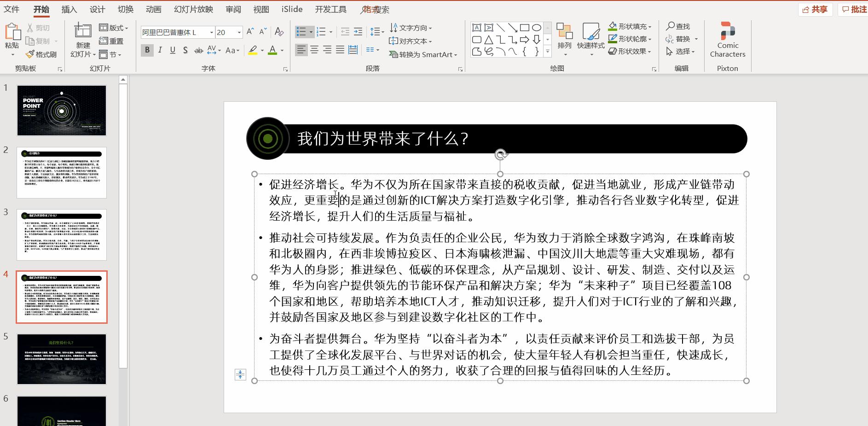Click the slide title 我们为世界带来了什么?
This screenshot has width=868, height=426.
point(383,139)
